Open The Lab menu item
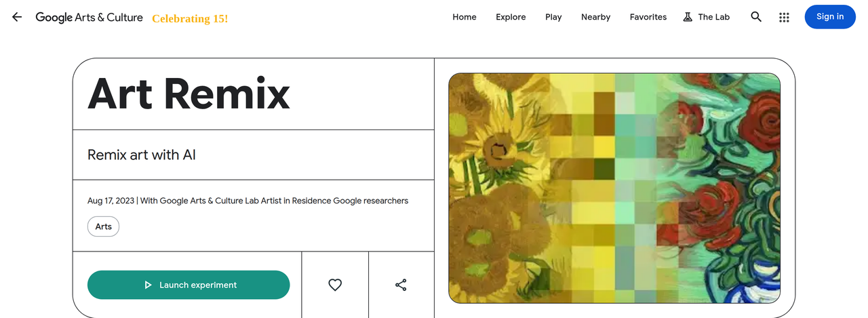The image size is (868, 318). (706, 17)
